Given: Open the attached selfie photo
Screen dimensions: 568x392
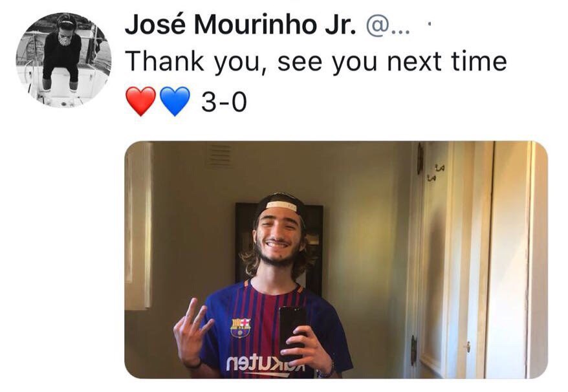Looking at the screenshot, I should pos(336,260).
